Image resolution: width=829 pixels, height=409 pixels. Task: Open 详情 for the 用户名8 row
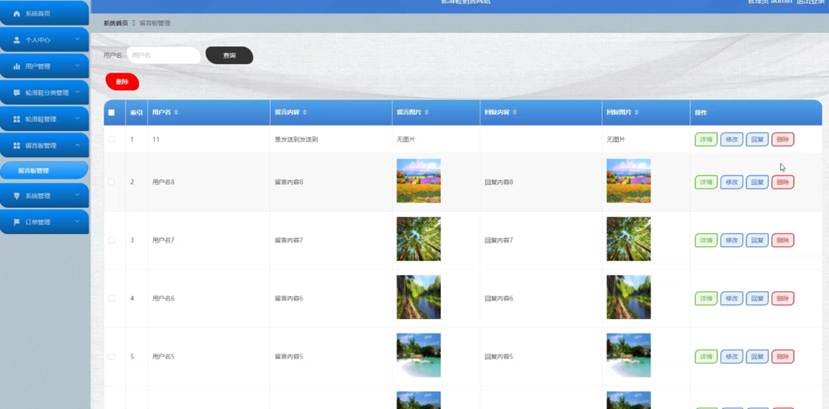pos(706,182)
